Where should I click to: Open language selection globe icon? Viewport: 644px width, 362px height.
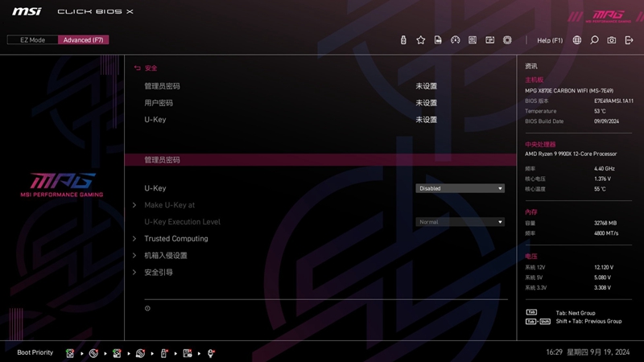[x=576, y=40]
